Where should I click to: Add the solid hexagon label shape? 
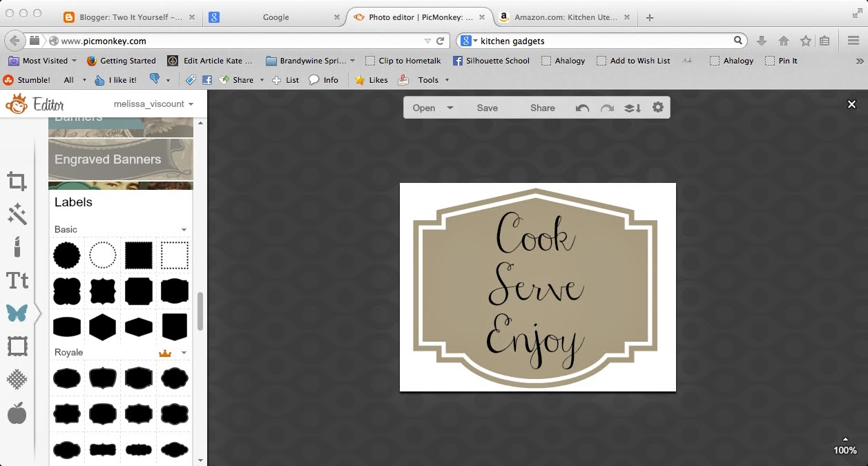tap(103, 327)
